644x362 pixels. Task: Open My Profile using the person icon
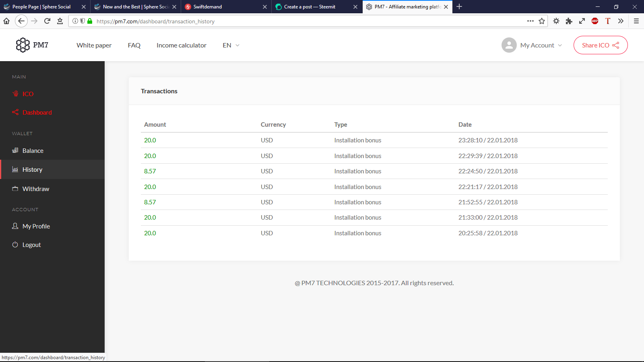(x=15, y=226)
